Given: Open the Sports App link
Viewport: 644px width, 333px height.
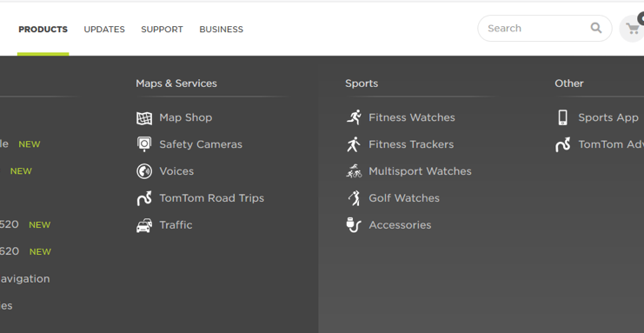Looking at the screenshot, I should tap(608, 117).
